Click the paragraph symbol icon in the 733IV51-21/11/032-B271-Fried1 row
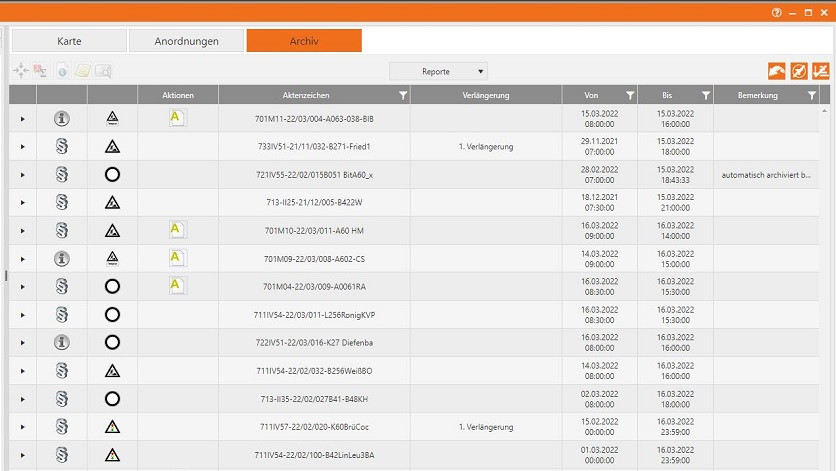 pos(62,147)
